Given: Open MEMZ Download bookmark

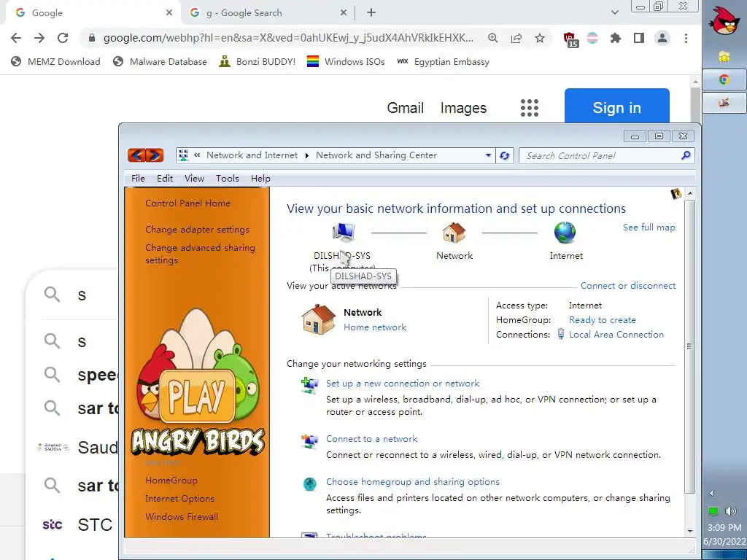Looking at the screenshot, I should 55,62.
